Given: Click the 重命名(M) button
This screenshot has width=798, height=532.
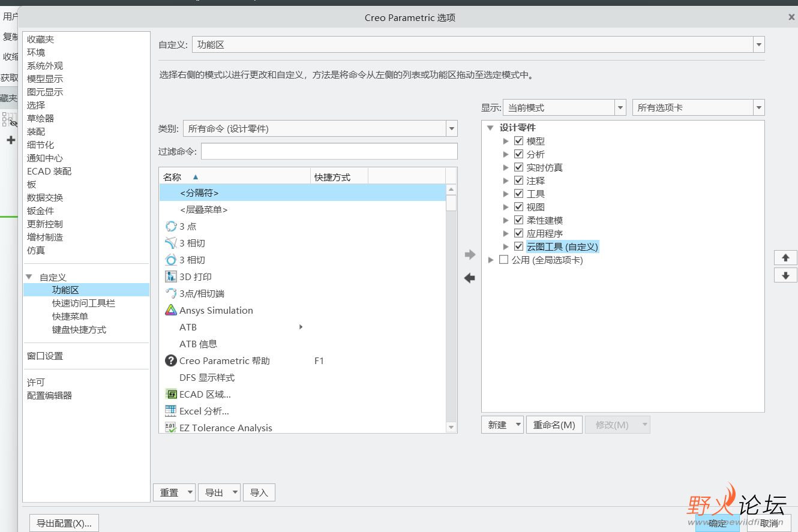Looking at the screenshot, I should click(554, 425).
